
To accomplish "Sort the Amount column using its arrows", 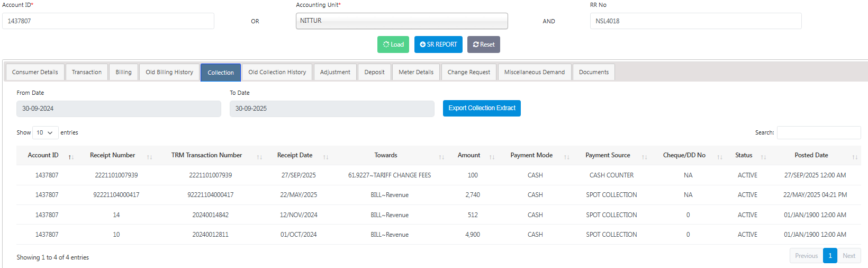I will click(492, 157).
